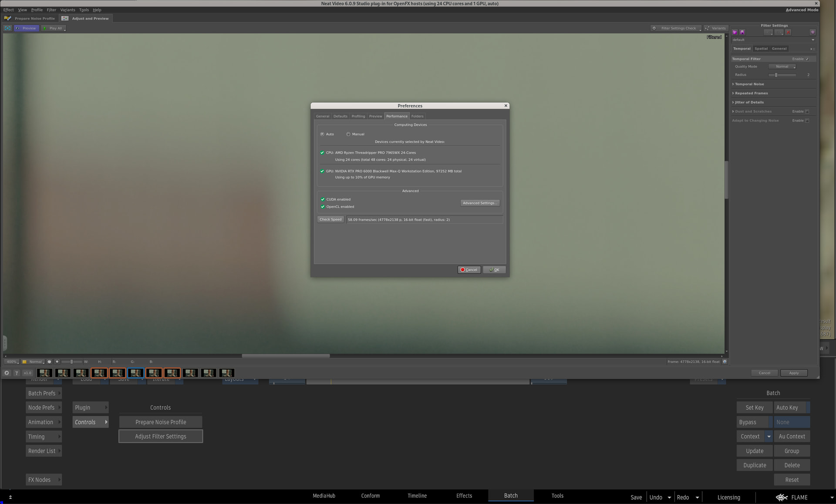Image resolution: width=836 pixels, height=504 pixels.
Task: Click the purple info icon in Filter Settings
Action: tap(812, 32)
